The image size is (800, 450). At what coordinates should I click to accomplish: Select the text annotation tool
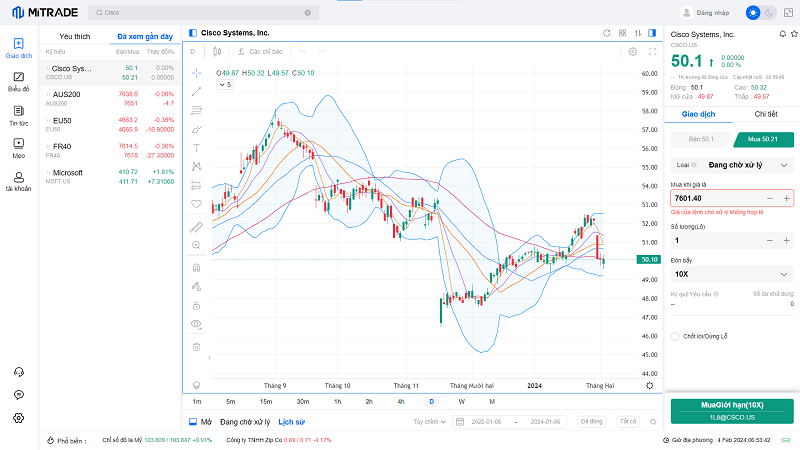(x=196, y=147)
